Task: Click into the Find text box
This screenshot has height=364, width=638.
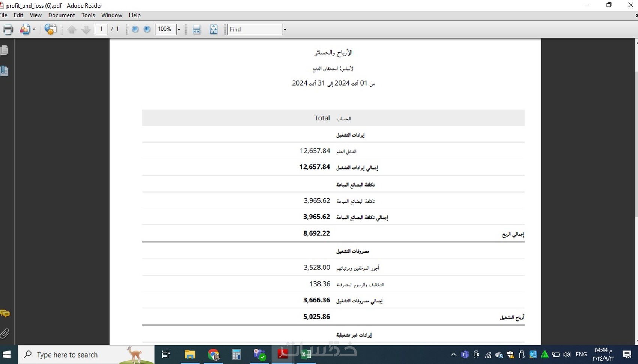Action: point(255,29)
